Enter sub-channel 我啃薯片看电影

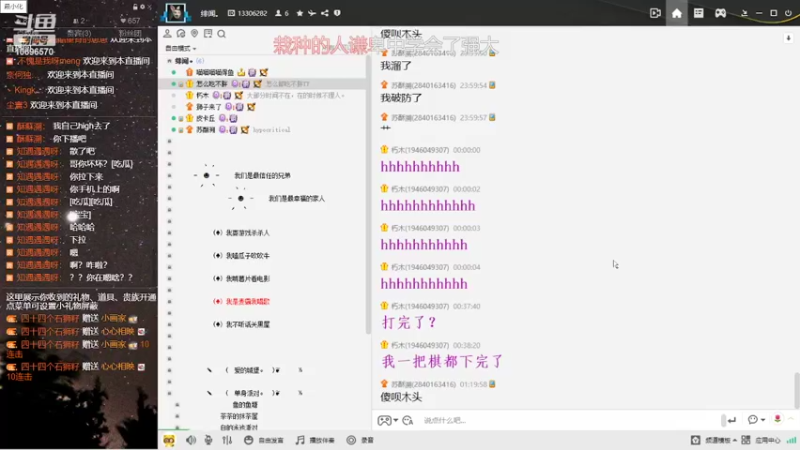tap(247, 279)
